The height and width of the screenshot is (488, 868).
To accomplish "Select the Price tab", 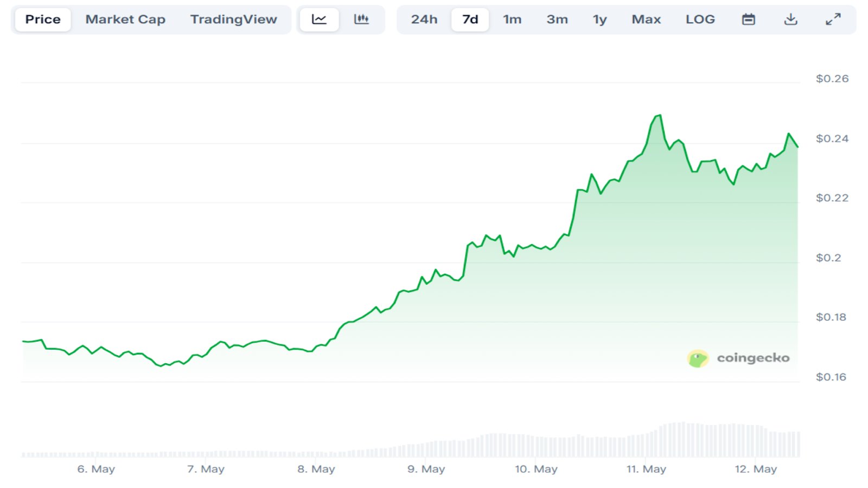I will coord(43,20).
